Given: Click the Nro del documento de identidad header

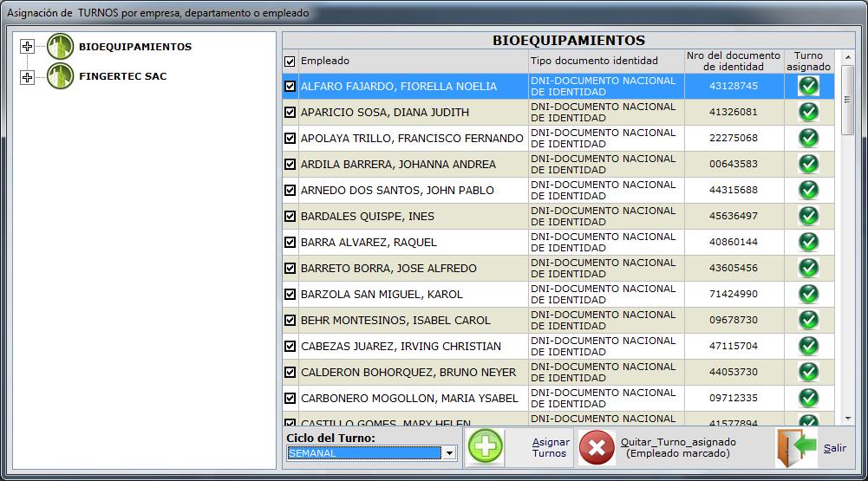Looking at the screenshot, I should coord(734,61).
